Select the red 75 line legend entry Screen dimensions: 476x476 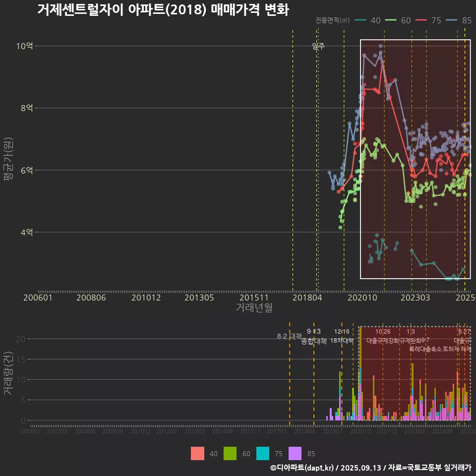(428, 20)
